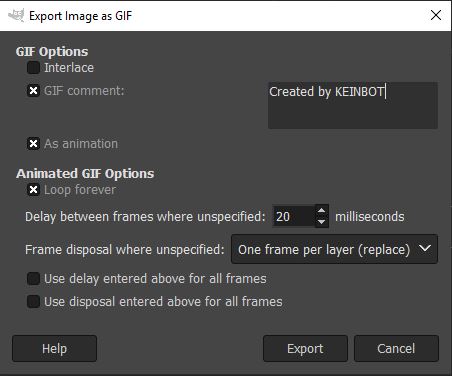Increase frame delay with the up arrow
The height and width of the screenshot is (376, 452).
tap(321, 211)
